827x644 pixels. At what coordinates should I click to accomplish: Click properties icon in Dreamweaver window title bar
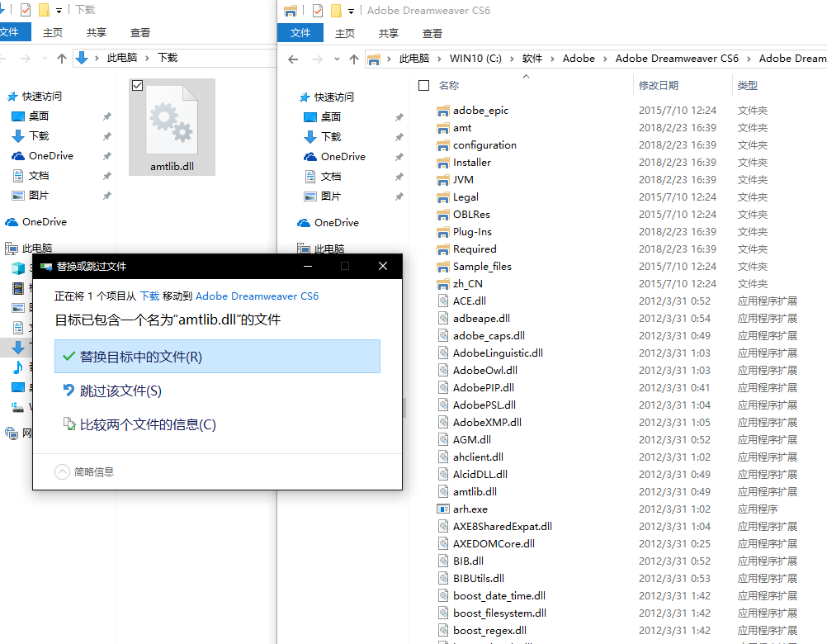318,11
